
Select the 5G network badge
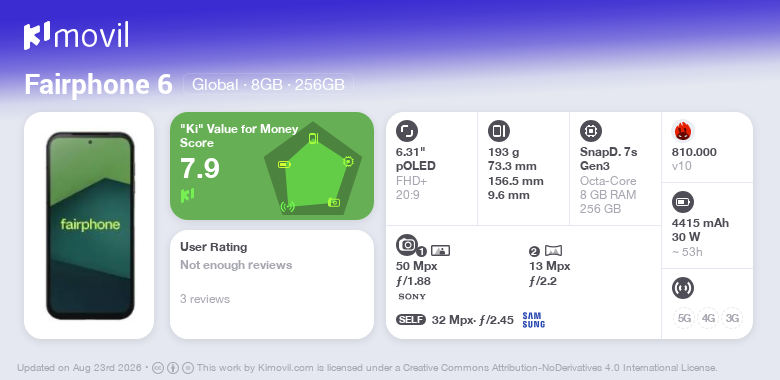684,318
